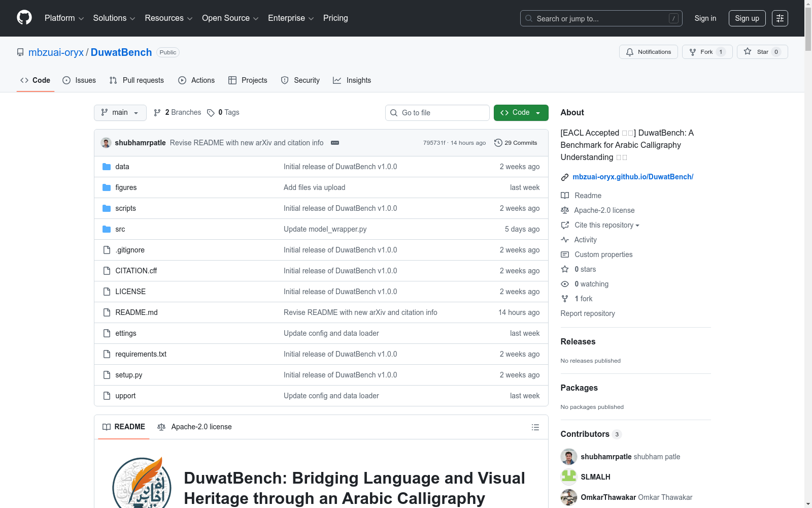The image size is (812, 508).
Task: Click the setup.py file icon
Action: (x=107, y=375)
